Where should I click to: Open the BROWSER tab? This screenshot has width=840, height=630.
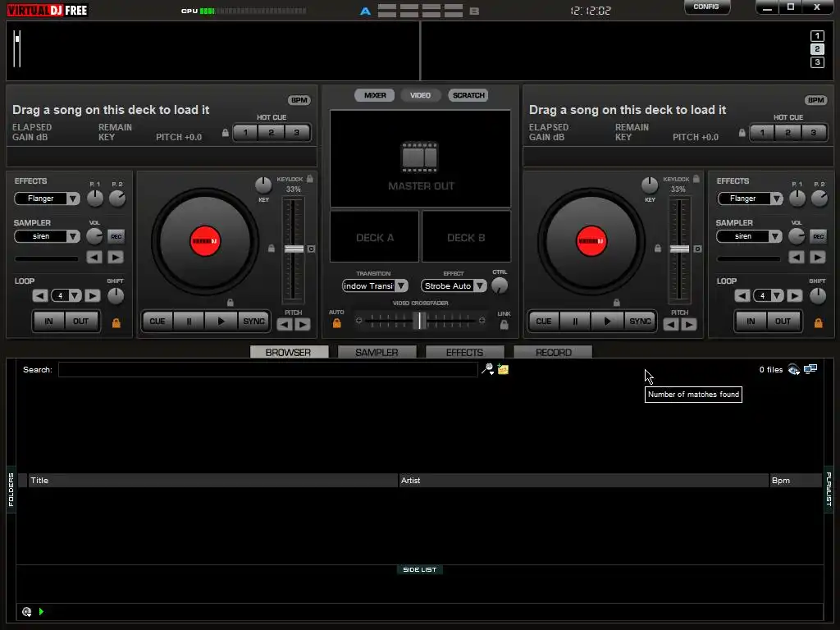(289, 352)
